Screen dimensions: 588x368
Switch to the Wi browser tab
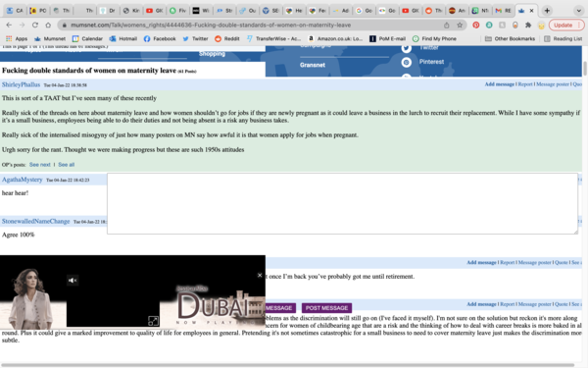[201, 11]
